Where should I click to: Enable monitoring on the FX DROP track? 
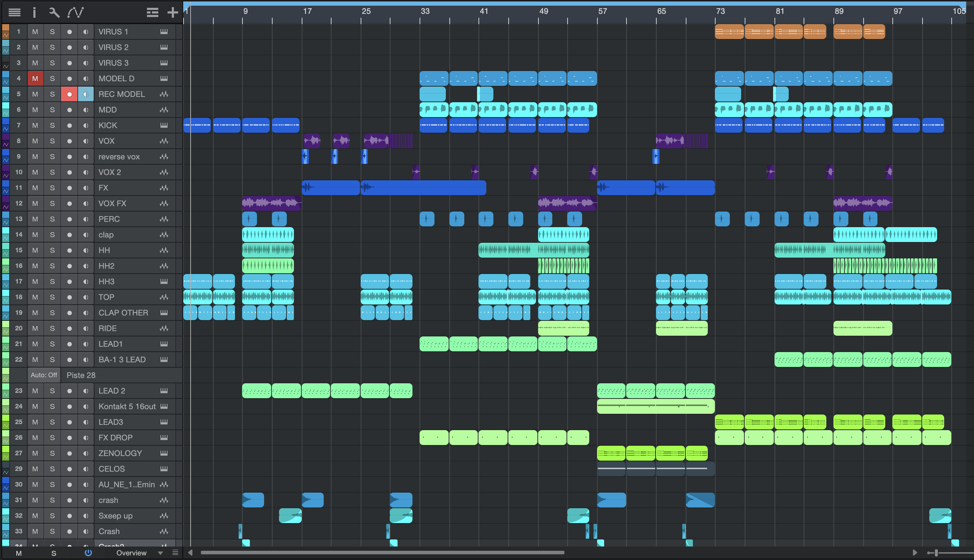coord(86,438)
